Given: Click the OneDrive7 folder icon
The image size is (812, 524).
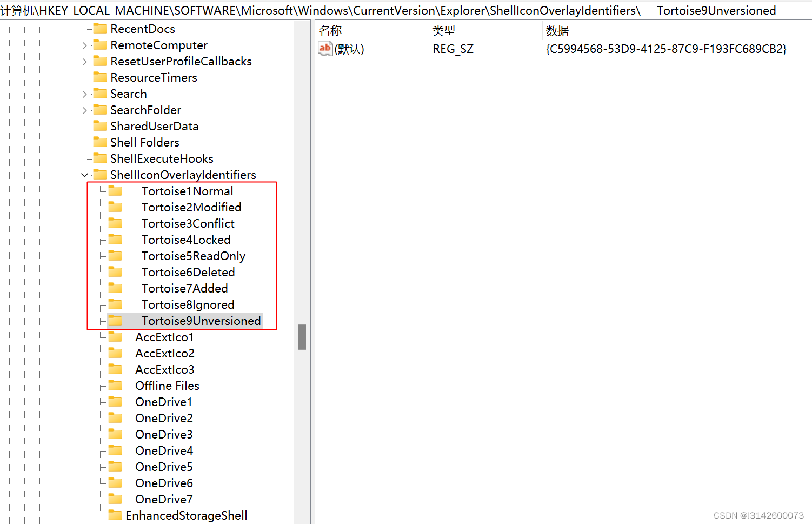Looking at the screenshot, I should click(115, 499).
